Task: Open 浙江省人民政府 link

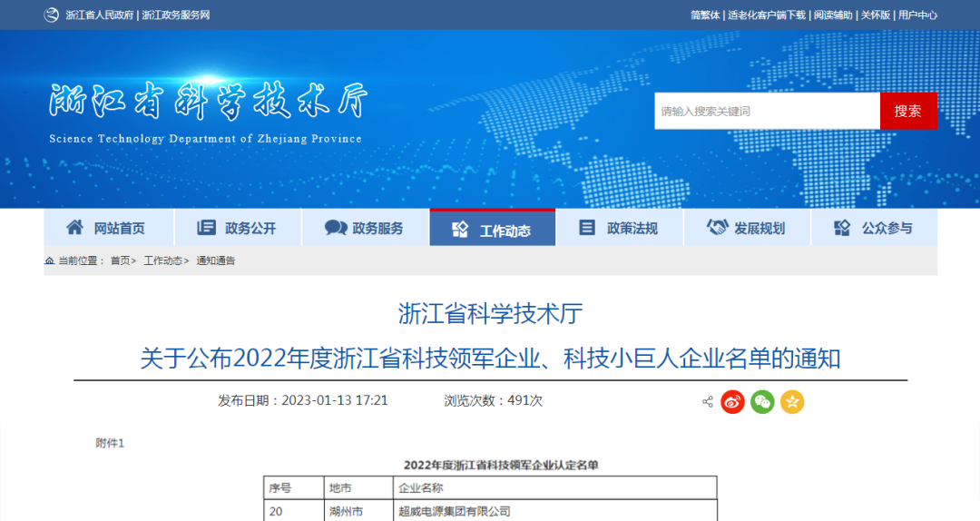Action: (100, 15)
